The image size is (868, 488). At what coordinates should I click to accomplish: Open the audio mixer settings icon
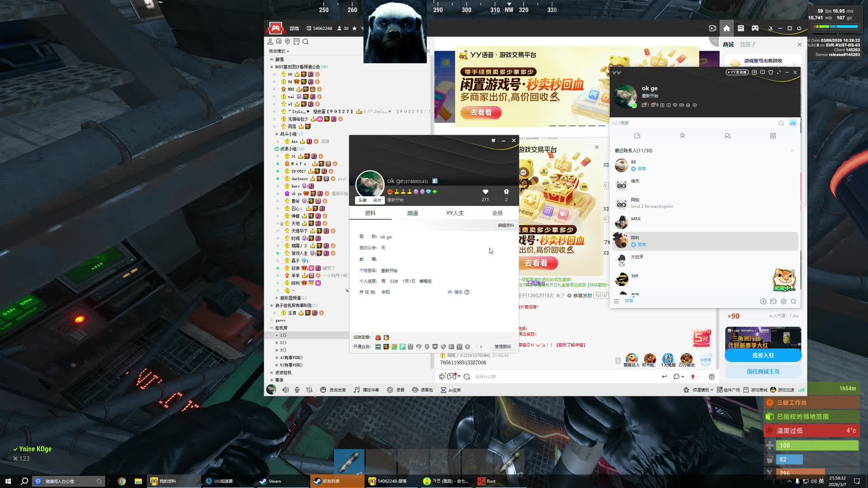[309, 390]
